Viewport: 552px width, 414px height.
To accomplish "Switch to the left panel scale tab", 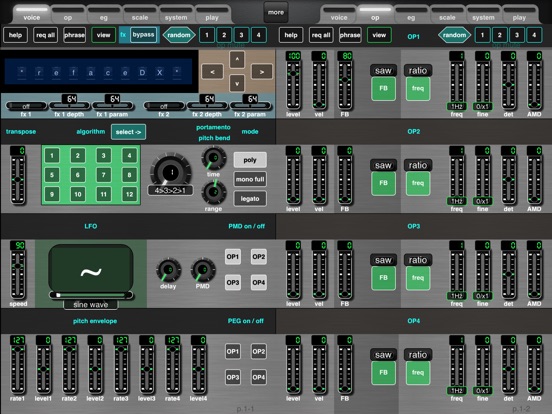I will tap(140, 15).
